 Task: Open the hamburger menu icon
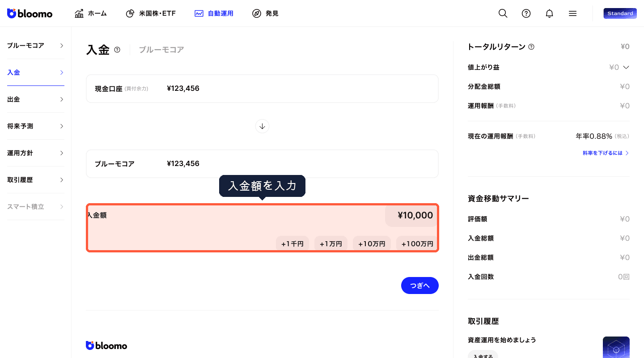[x=573, y=13]
